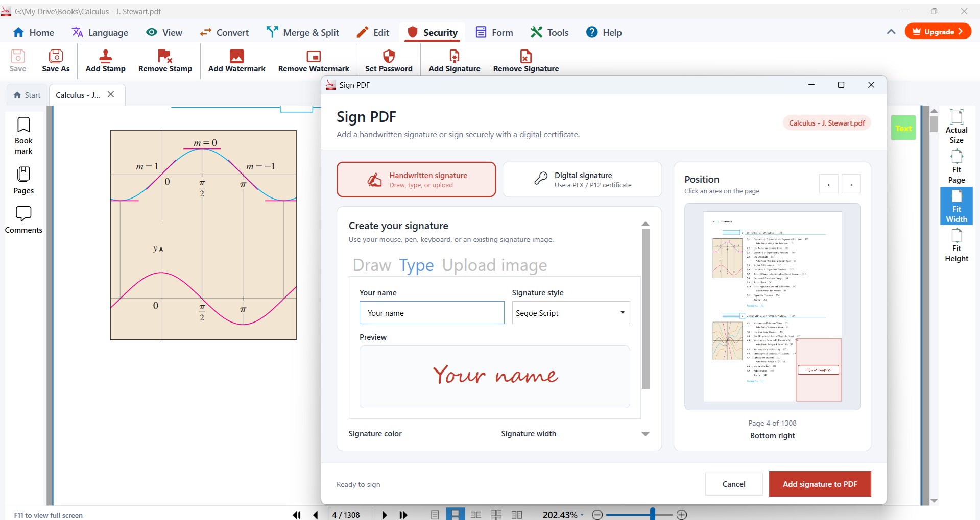Click the zoom in plus button
980x520 pixels.
[x=682, y=515]
